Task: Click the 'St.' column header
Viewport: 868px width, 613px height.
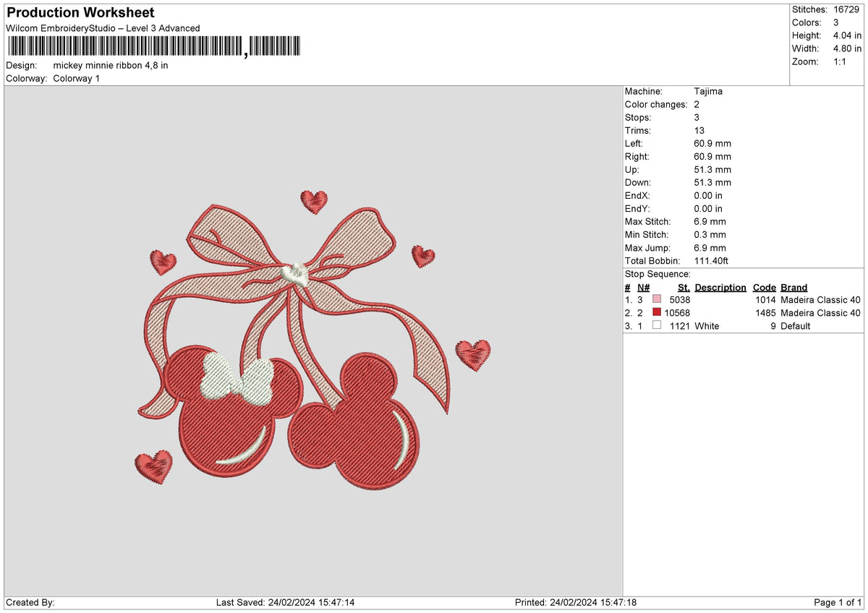Action: coord(684,287)
